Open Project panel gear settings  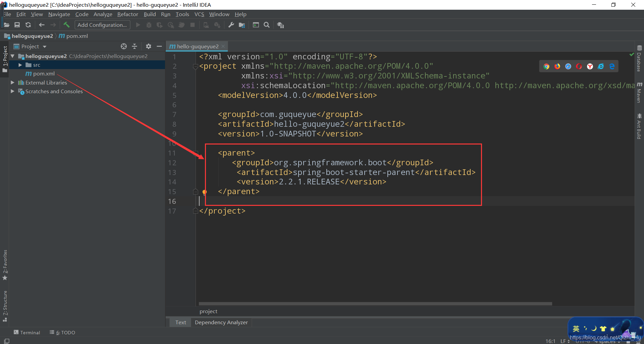(x=149, y=46)
